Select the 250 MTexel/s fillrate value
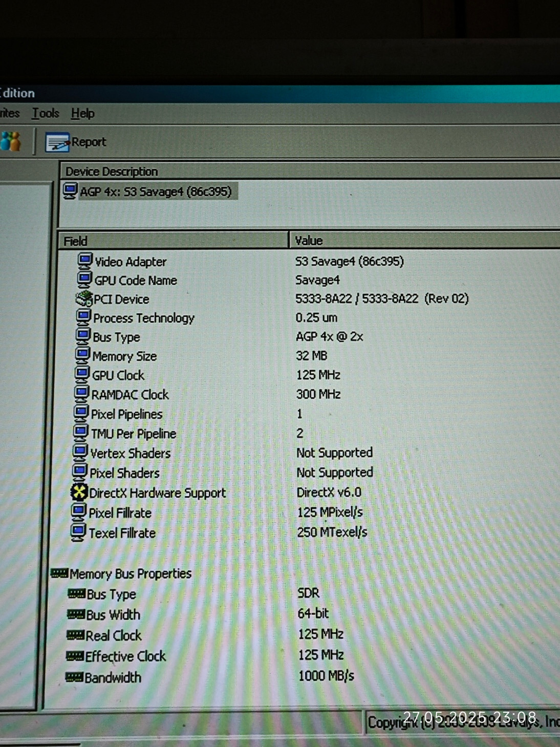The height and width of the screenshot is (747, 560). [x=332, y=532]
